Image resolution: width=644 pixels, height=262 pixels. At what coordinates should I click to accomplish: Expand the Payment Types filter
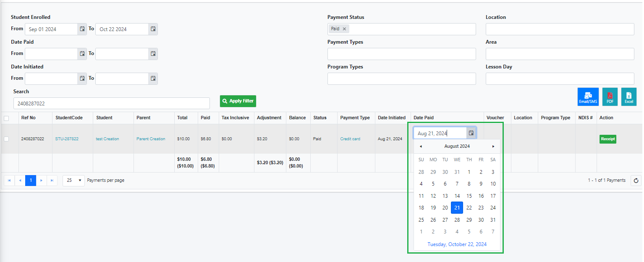coord(401,54)
